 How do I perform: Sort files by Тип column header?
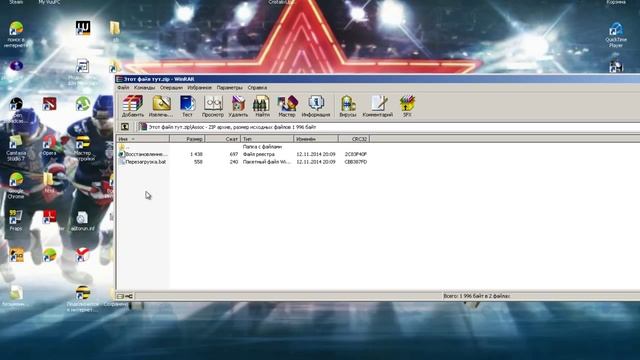[267, 139]
